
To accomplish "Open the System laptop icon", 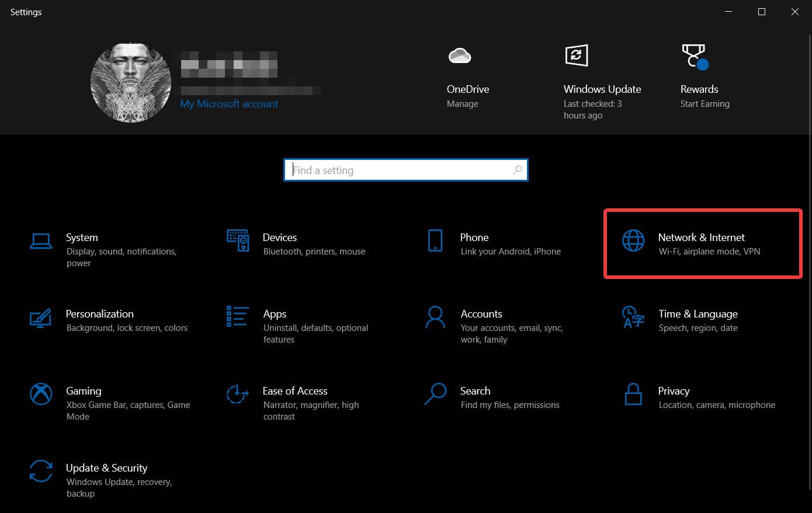I will point(41,241).
